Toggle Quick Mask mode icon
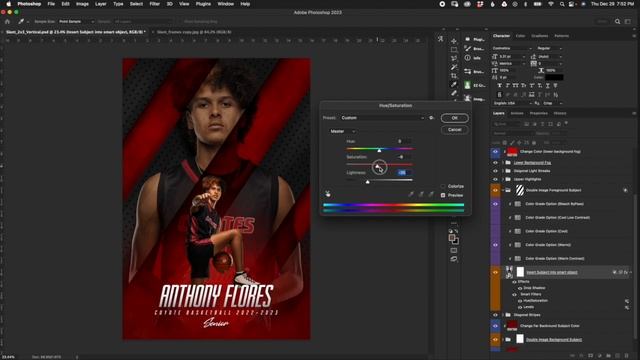The width and height of the screenshot is (640, 360). (454, 251)
